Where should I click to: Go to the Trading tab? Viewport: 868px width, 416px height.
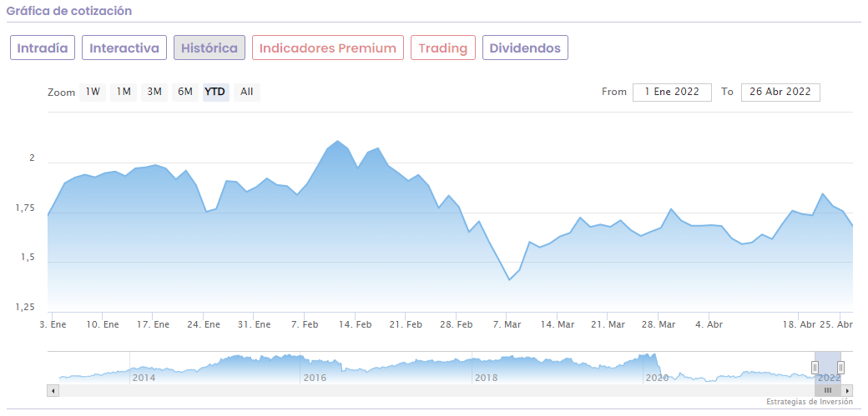click(443, 48)
